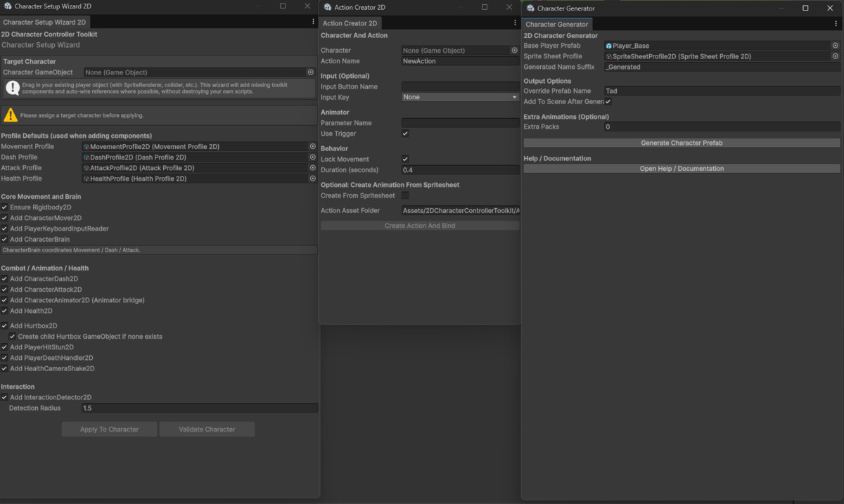844x504 pixels.
Task: Click the info exclamation icon under Target Character
Action: 12,88
